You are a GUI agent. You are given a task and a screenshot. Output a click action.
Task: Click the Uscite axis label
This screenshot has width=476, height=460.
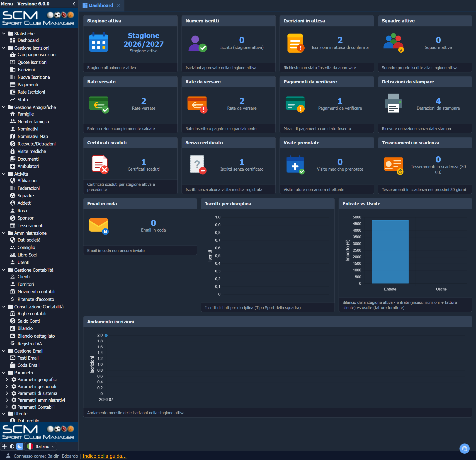(441, 289)
